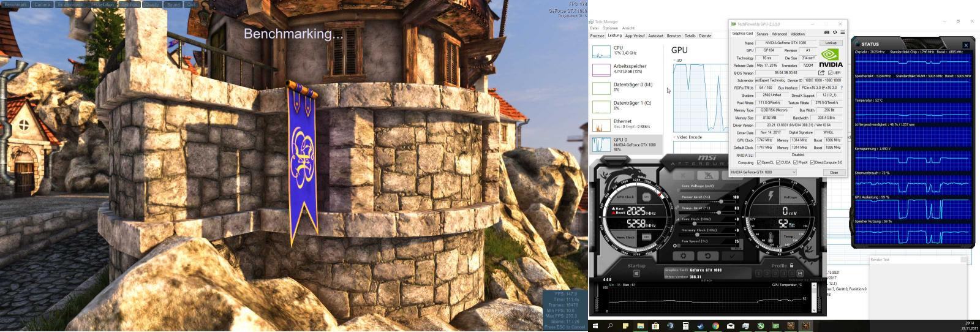Open Tessellation menu in benchmark toolbar
This screenshot has width=980, height=332.
click(102, 4)
